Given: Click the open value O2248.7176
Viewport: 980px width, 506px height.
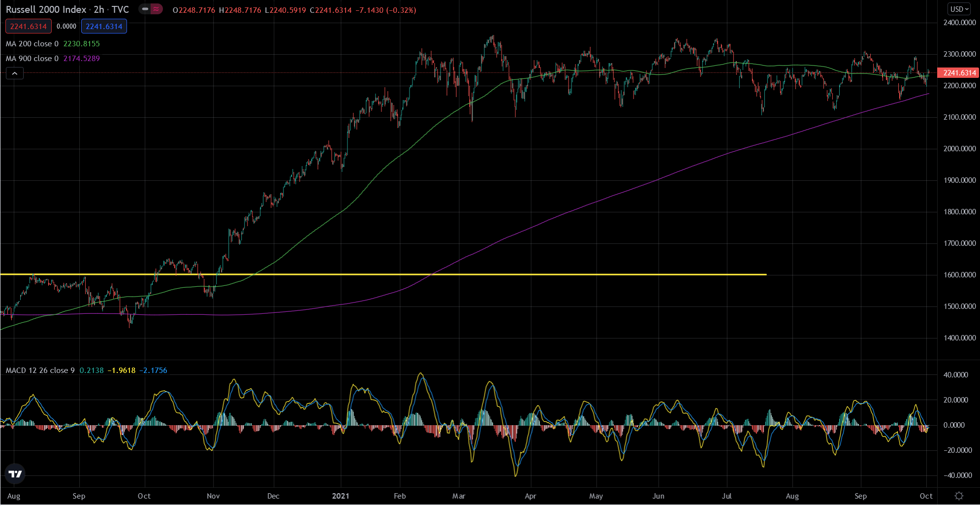Looking at the screenshot, I should tap(194, 10).
